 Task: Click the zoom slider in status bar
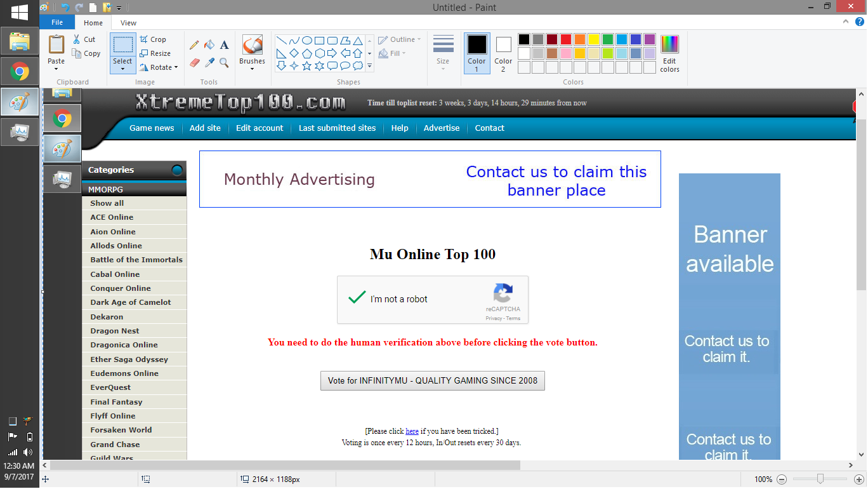(820, 479)
